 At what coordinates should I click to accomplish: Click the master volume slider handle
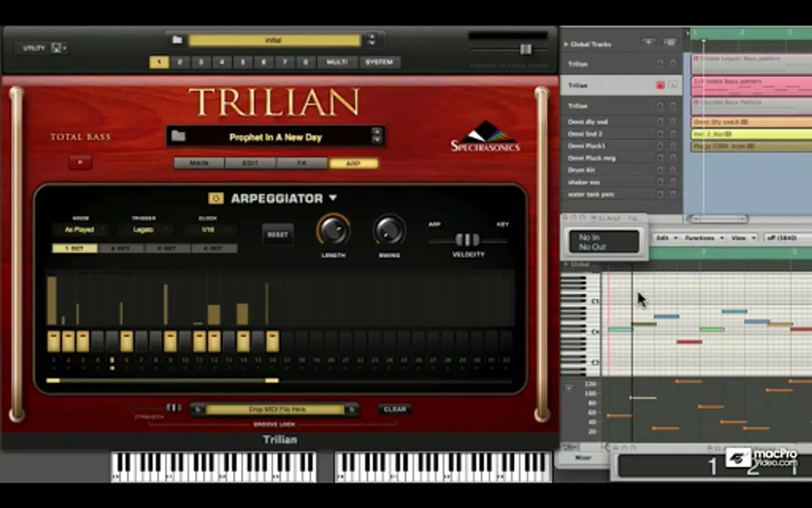coord(526,50)
